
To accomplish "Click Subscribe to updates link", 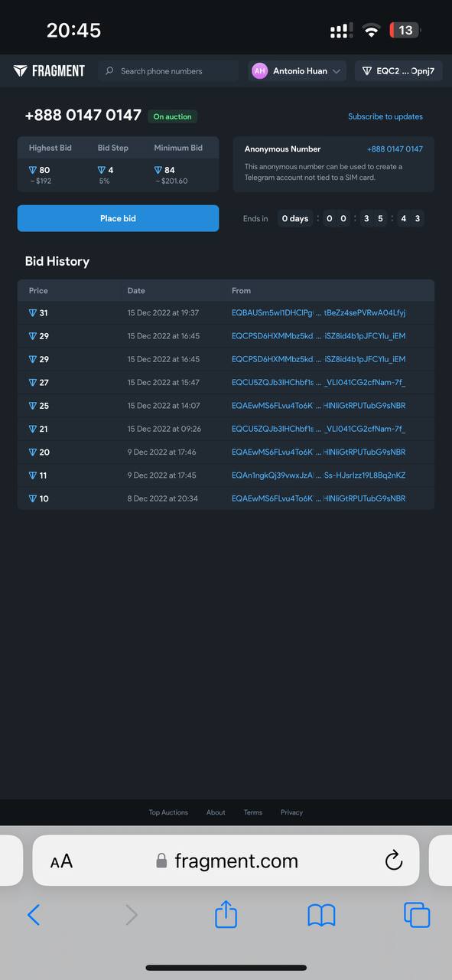I will [385, 116].
